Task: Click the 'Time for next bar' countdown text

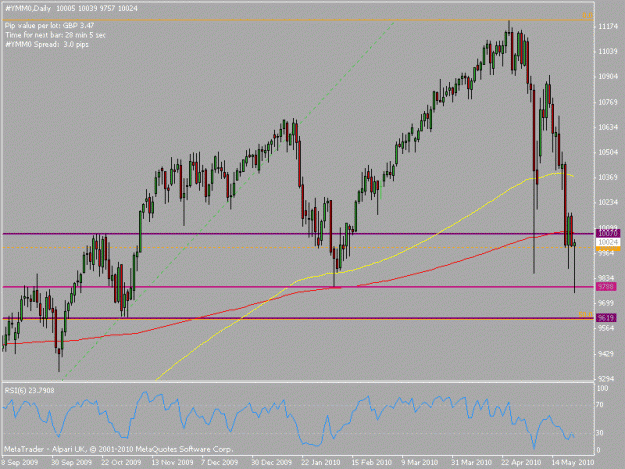Action: tap(55, 35)
